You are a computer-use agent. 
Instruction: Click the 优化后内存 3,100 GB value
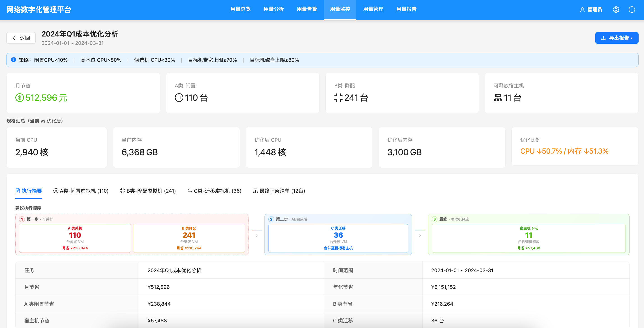tap(405, 152)
